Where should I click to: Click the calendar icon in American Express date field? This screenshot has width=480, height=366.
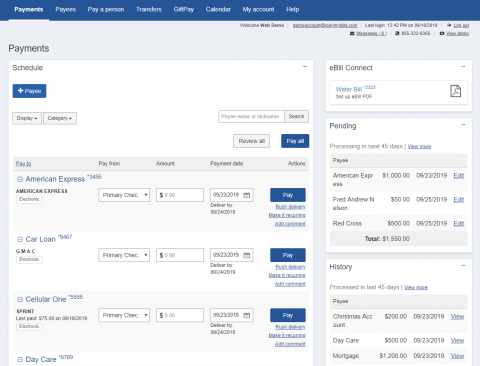pyautogui.click(x=247, y=195)
